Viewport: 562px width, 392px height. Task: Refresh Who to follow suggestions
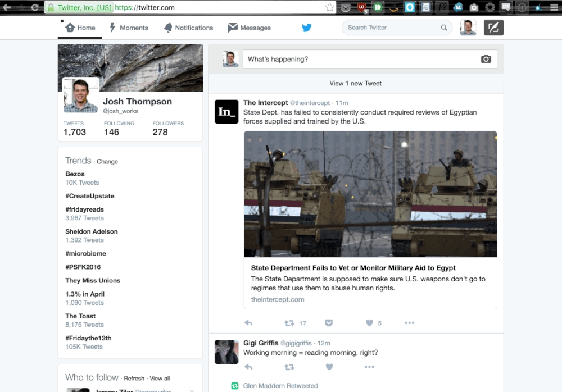tap(134, 379)
